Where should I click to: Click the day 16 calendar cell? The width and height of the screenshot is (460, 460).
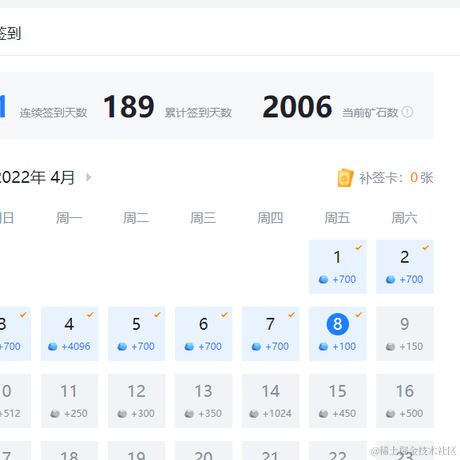(405, 401)
